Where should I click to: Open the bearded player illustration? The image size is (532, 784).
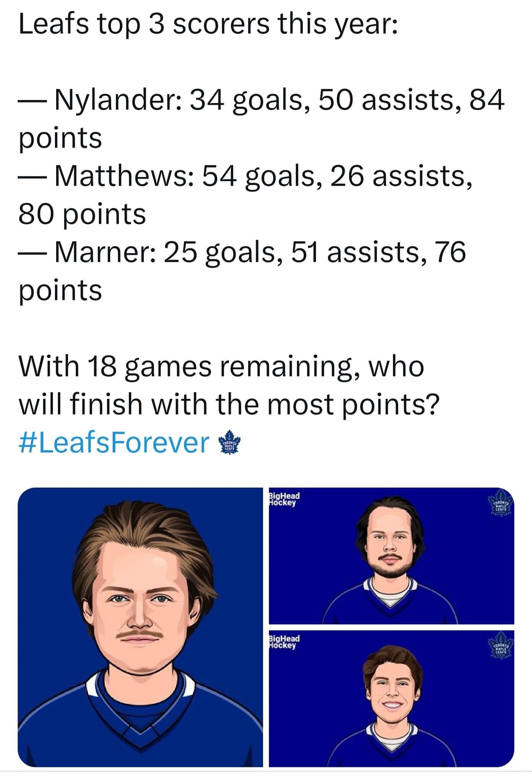tap(391, 556)
